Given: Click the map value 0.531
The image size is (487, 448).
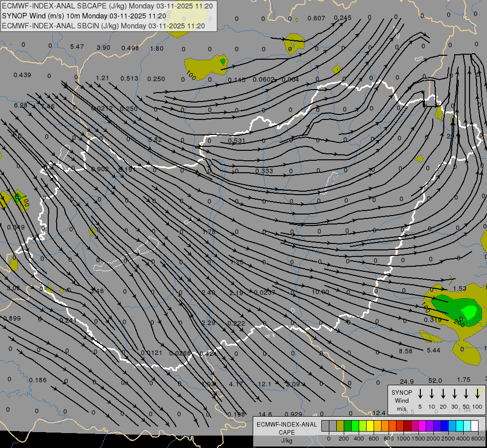Looking at the screenshot, I should pyautogui.click(x=237, y=141).
